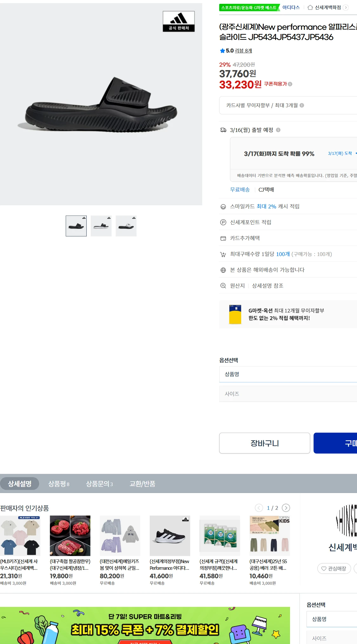Open 깨끗한나라 tissue product image

(220, 536)
